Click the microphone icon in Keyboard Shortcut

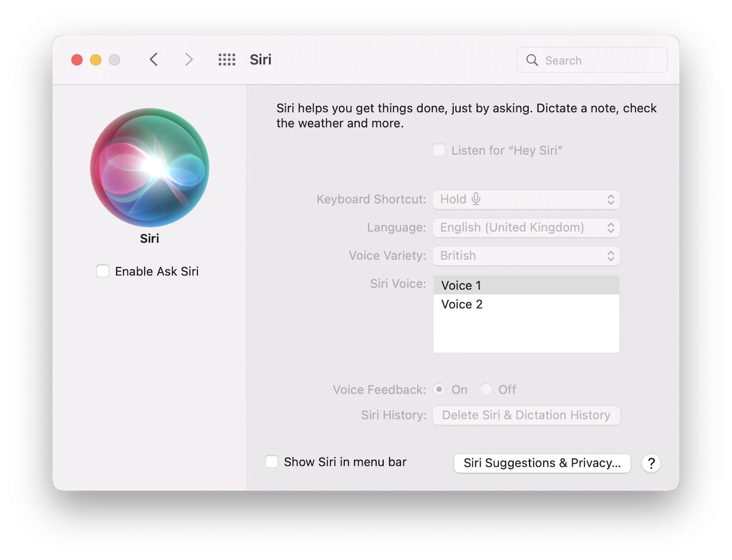(477, 199)
